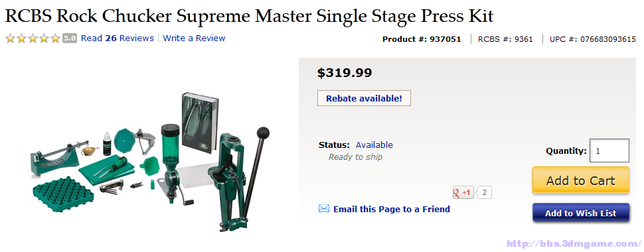The image size is (644, 252).
Task: Click the Add to Wish List button
Action: pos(581,213)
